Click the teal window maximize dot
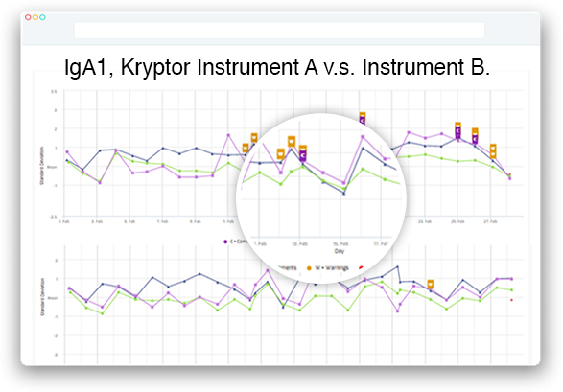This screenshot has height=392, width=563. tap(42, 17)
